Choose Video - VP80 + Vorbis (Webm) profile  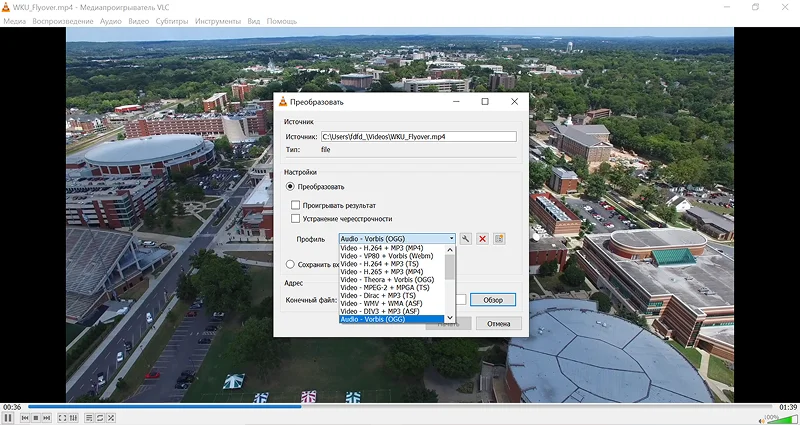tap(392, 256)
